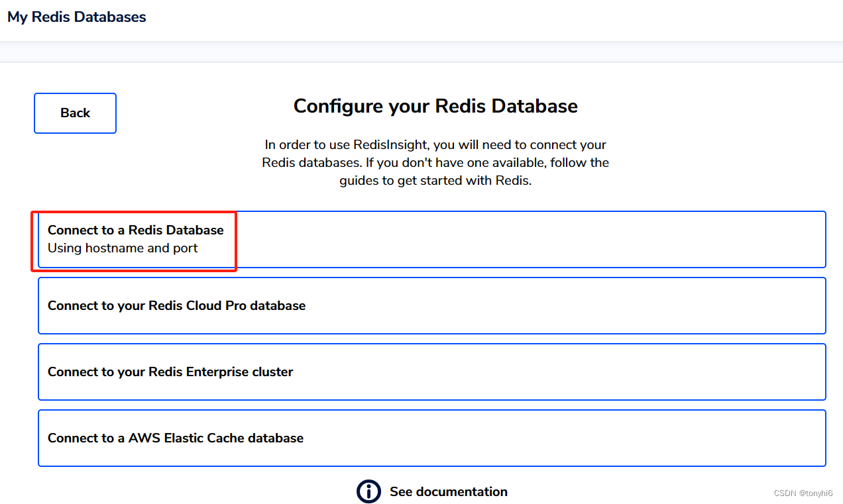Viewport: 843px width, 504px height.
Task: Click the Configure your Redis Database title
Action: [x=435, y=106]
